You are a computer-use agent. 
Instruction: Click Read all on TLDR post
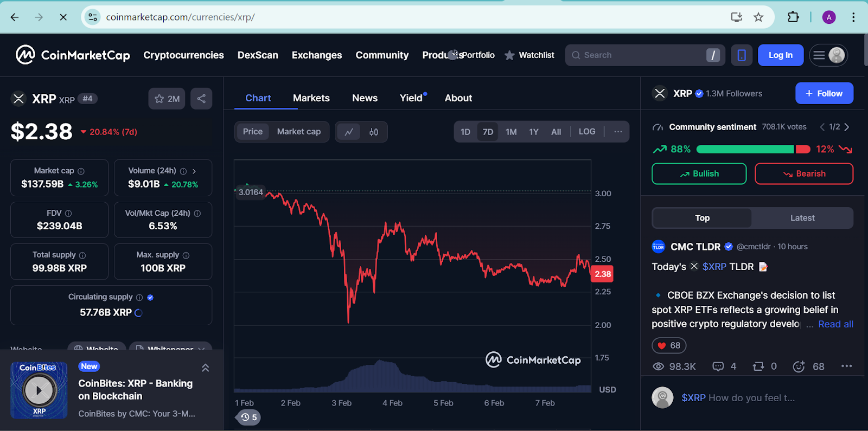click(x=835, y=324)
